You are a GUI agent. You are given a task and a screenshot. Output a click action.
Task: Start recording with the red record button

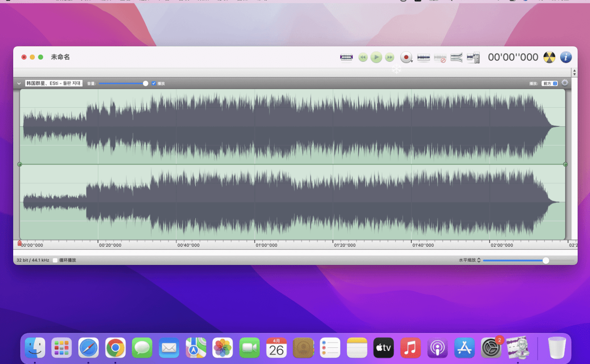(x=406, y=57)
